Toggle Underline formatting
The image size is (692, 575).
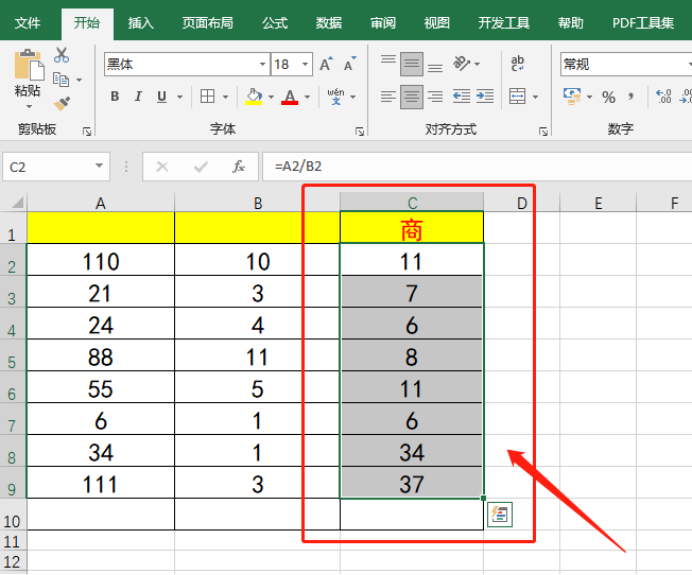[x=162, y=96]
